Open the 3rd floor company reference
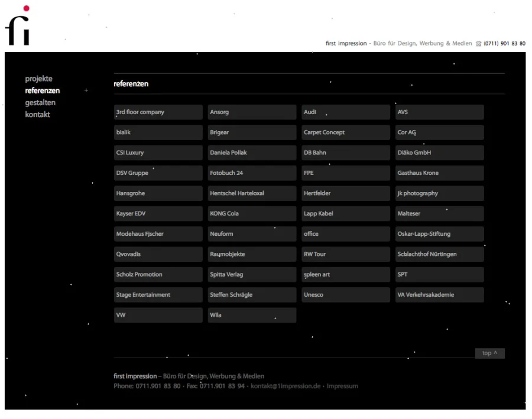532x419 pixels. pyautogui.click(x=158, y=112)
